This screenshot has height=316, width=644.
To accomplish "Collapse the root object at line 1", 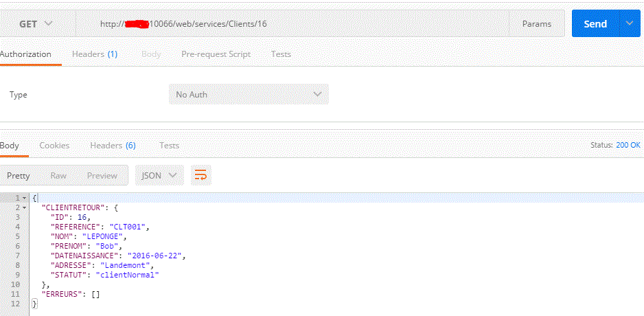I will click(25, 198).
